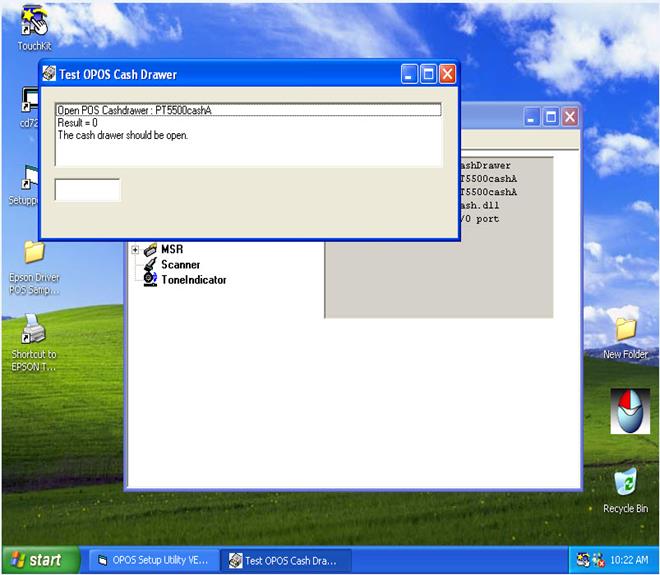The height and width of the screenshot is (575, 660).
Task: Open the red and blue mouse desktop icon
Action: tap(630, 411)
